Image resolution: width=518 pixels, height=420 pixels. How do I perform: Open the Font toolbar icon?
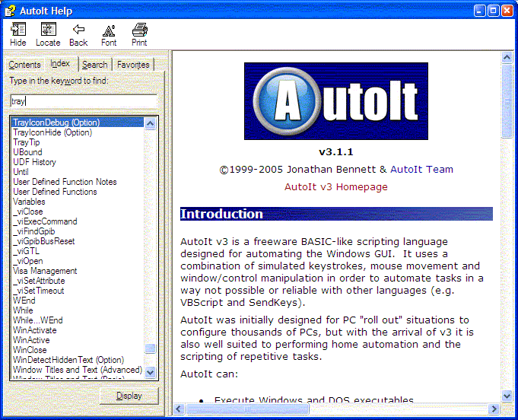[109, 34]
